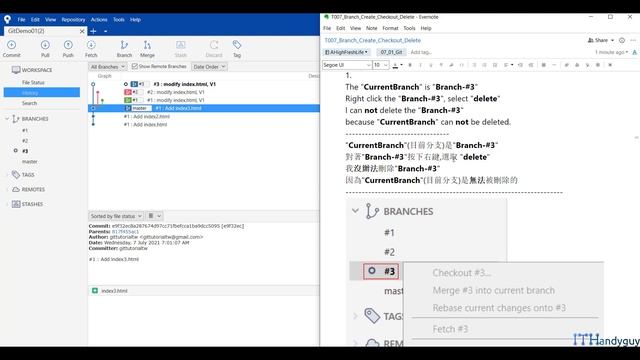
Task: Open the All Branches dropdown
Action: click(108, 67)
